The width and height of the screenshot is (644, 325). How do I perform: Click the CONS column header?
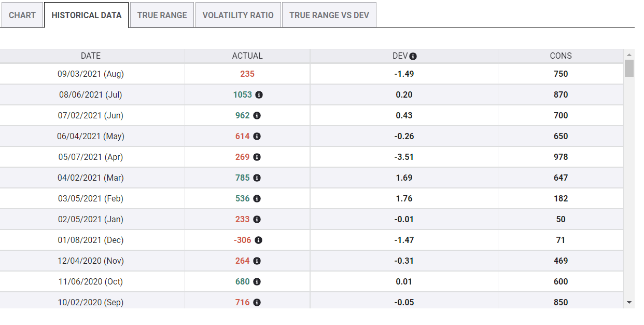click(561, 56)
